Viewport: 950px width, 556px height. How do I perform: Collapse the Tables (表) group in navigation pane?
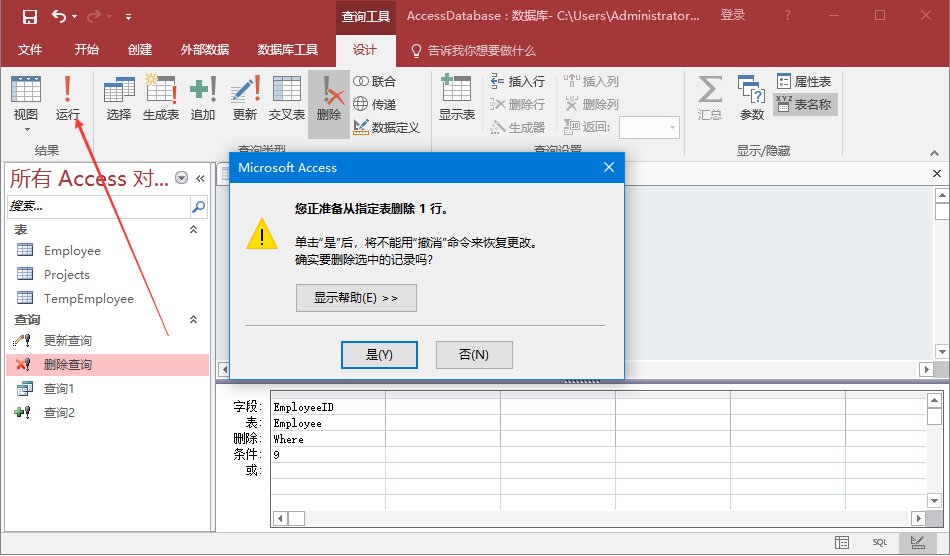point(194,230)
